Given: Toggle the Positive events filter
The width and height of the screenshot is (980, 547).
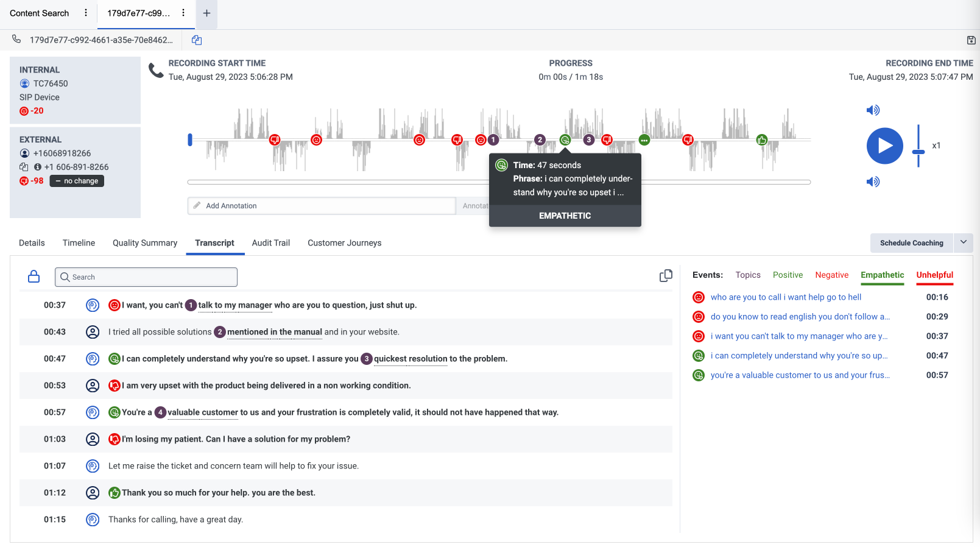Looking at the screenshot, I should (788, 275).
